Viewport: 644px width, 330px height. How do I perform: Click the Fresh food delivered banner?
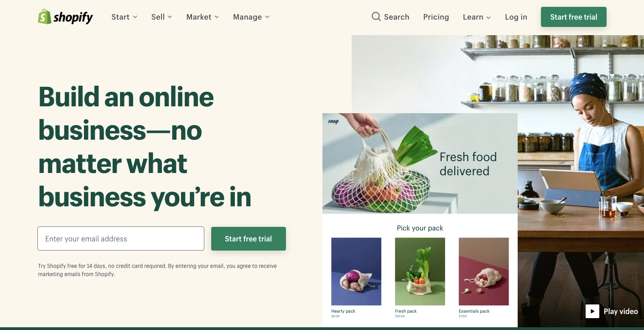(x=420, y=163)
